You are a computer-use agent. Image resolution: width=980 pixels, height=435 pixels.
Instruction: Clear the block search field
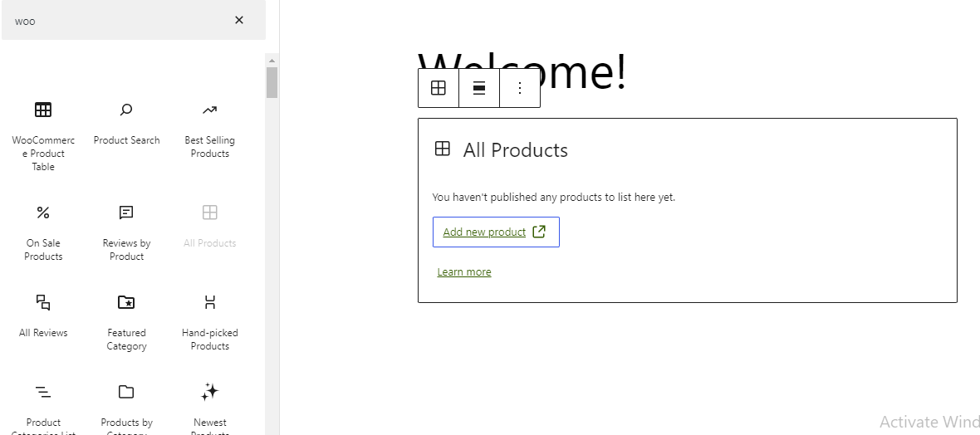tap(239, 20)
